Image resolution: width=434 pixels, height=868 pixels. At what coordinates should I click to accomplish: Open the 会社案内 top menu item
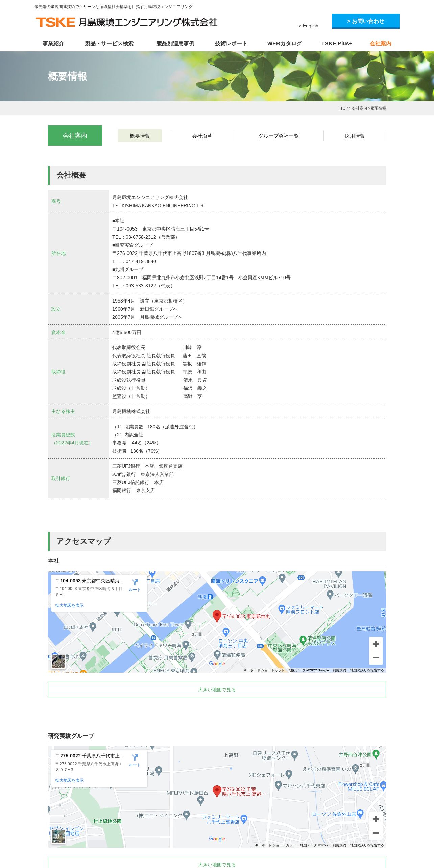coord(381,43)
